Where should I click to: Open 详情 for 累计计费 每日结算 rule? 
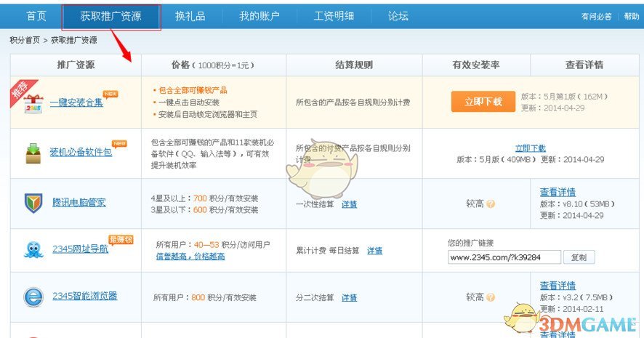(374, 251)
